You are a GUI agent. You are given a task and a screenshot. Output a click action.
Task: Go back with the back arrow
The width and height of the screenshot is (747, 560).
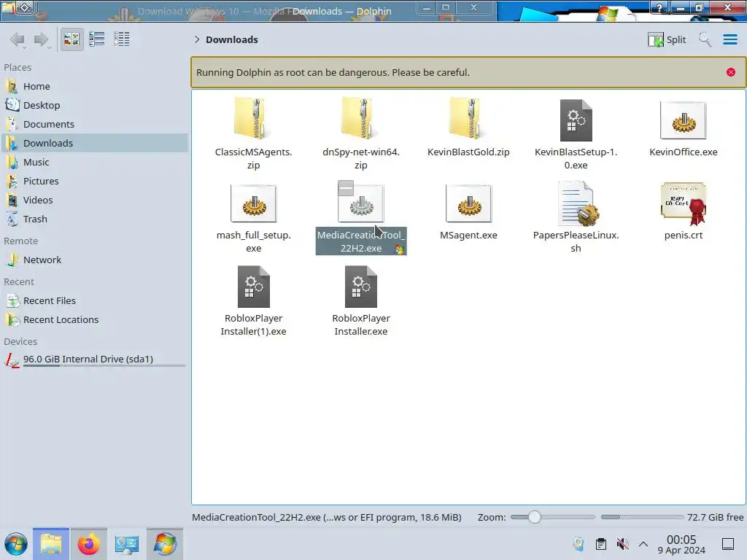click(x=18, y=39)
